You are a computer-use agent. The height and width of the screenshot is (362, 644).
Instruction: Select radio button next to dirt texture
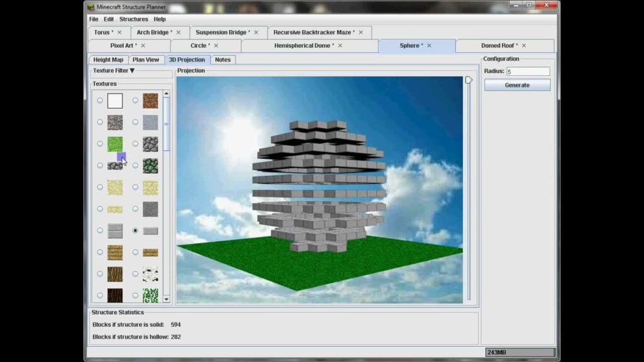coord(135,101)
